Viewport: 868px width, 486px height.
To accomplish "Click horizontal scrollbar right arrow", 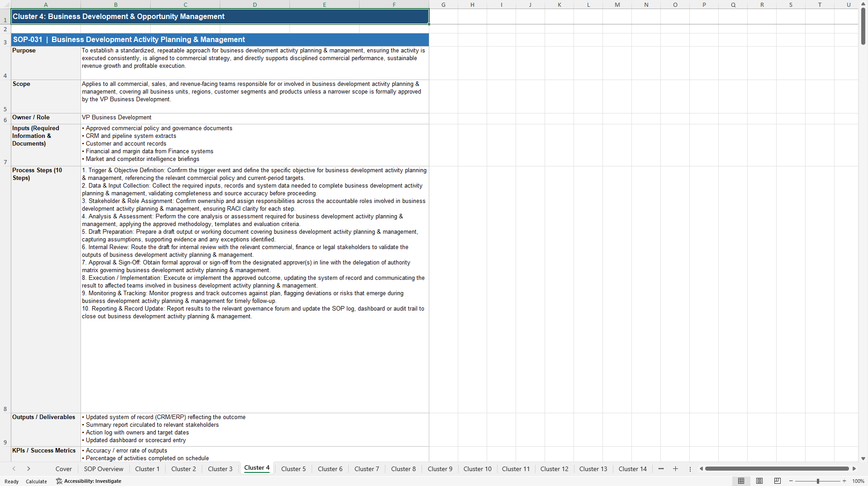I will coord(854,469).
